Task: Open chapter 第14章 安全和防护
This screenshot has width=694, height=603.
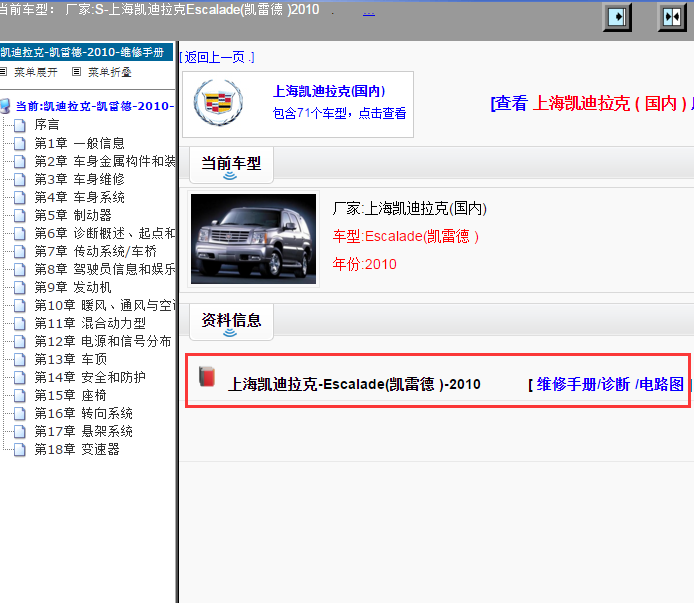Action: (x=90, y=377)
